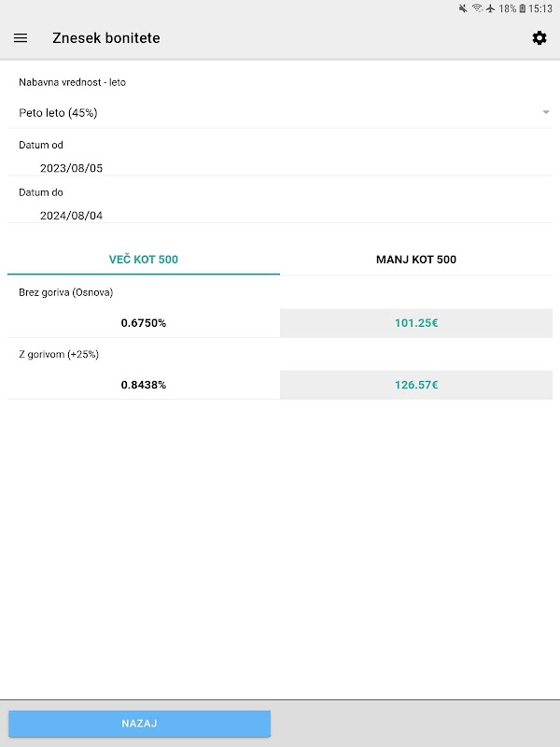Edit the 'Datum od' date 2023/08/05

72,168
